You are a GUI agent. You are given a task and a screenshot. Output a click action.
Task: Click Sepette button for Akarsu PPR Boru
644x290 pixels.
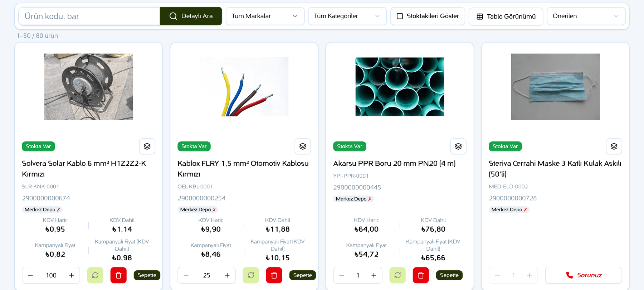[449, 275]
